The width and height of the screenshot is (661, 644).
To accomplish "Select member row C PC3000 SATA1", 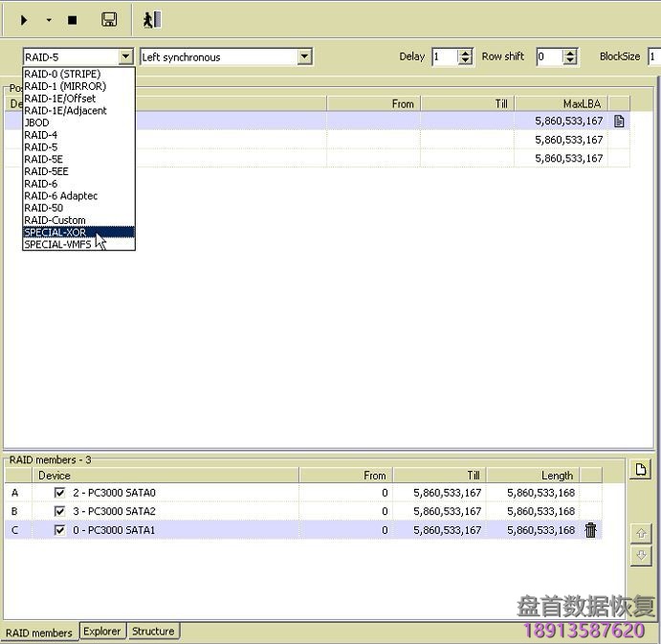I will tap(303, 530).
